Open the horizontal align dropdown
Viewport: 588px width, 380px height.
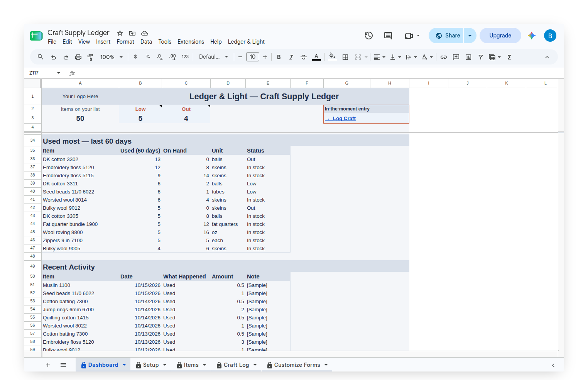click(x=380, y=57)
